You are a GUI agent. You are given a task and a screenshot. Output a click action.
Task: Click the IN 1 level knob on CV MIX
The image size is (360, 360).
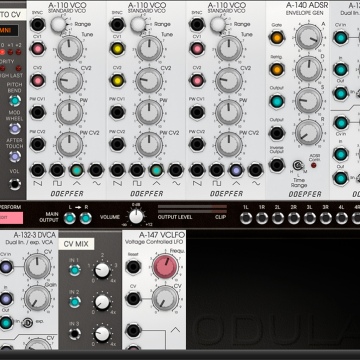pos(102,270)
